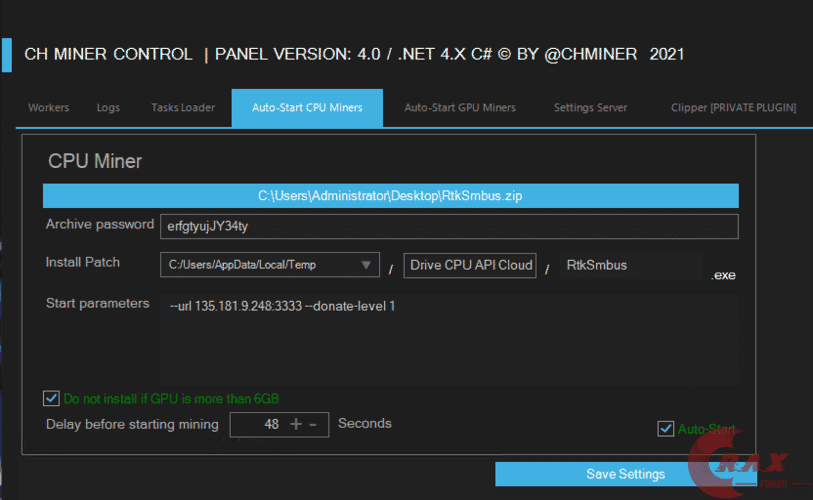Open the Clipper [PRIVATE PLUGIN] tab
The width and height of the screenshot is (813, 500).
733,107
